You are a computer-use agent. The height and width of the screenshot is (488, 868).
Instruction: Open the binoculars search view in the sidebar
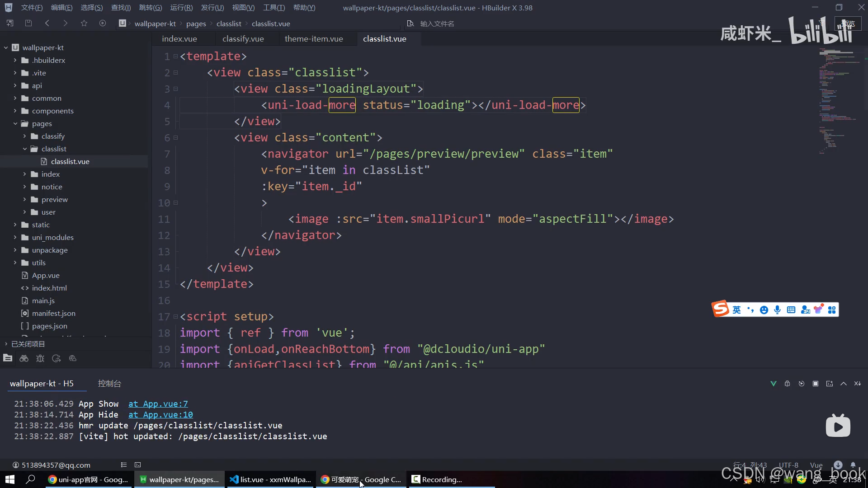click(x=24, y=358)
